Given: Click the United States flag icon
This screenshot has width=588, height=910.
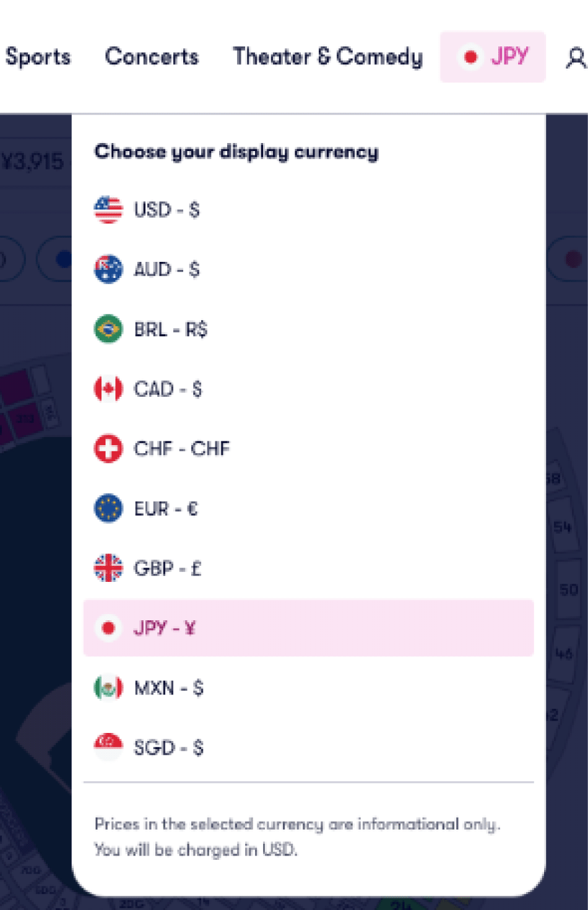Looking at the screenshot, I should pos(108,210).
